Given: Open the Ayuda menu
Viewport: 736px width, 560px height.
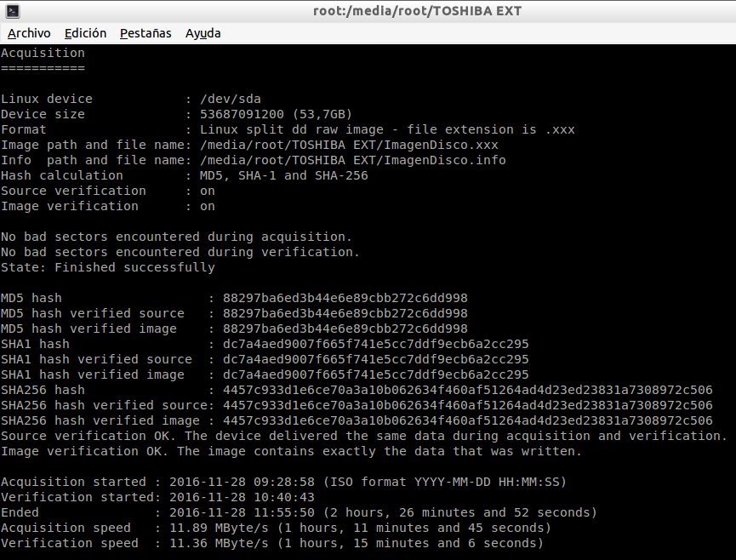Looking at the screenshot, I should (x=203, y=33).
